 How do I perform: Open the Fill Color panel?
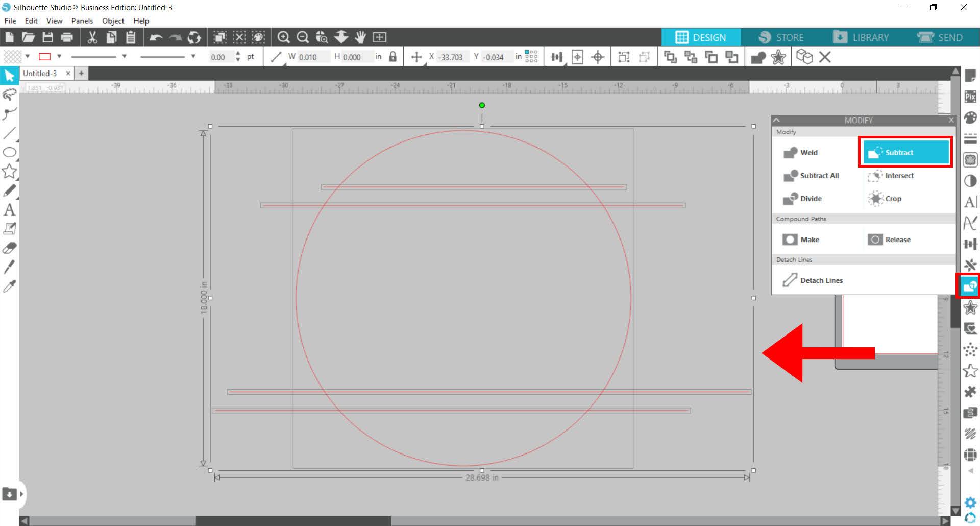pyautogui.click(x=970, y=117)
